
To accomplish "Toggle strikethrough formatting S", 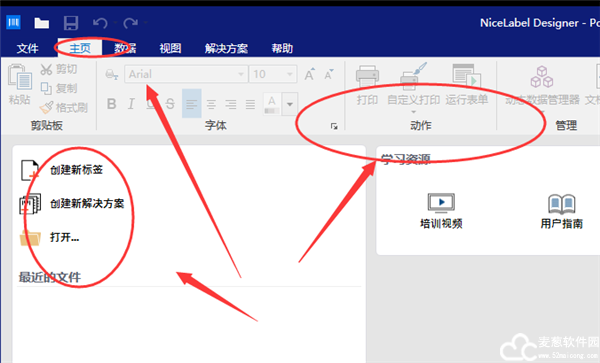I will [170, 104].
